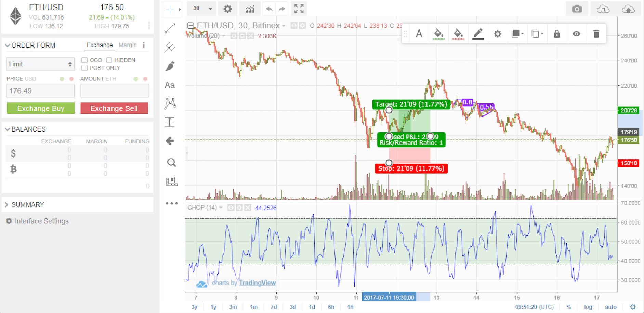
Task: Open the ETH/USD Bitfinex series dropdown arrow
Action: [284, 26]
